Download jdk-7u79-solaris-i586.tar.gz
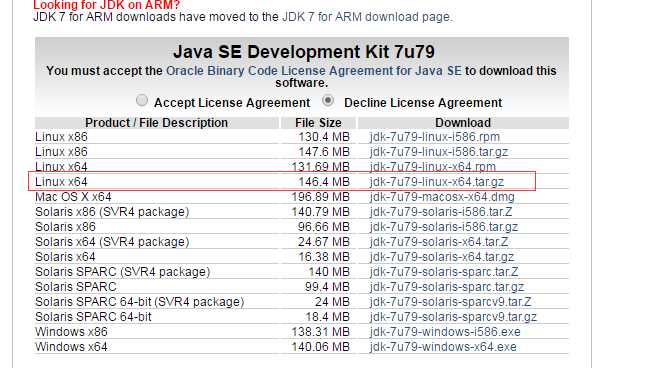 pyautogui.click(x=444, y=227)
